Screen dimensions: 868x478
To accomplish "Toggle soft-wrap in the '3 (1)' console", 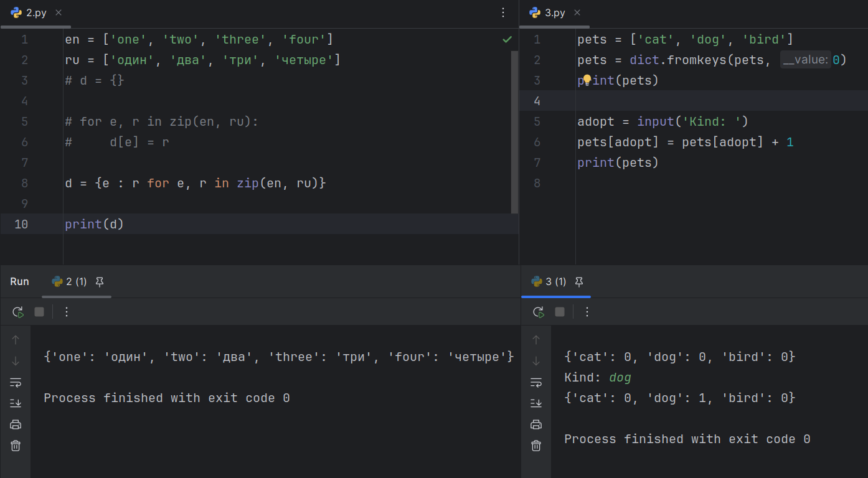I will 536,382.
